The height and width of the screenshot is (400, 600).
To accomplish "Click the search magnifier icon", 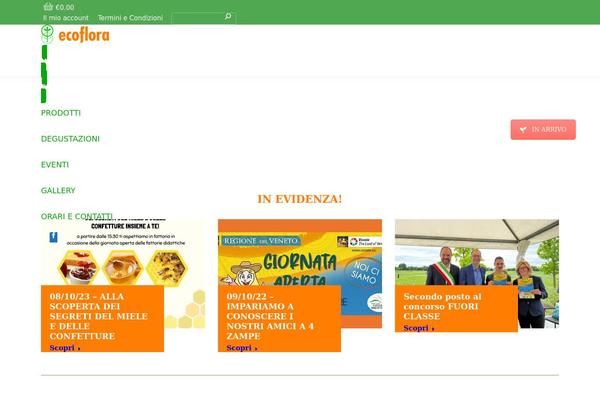I will click(x=228, y=16).
